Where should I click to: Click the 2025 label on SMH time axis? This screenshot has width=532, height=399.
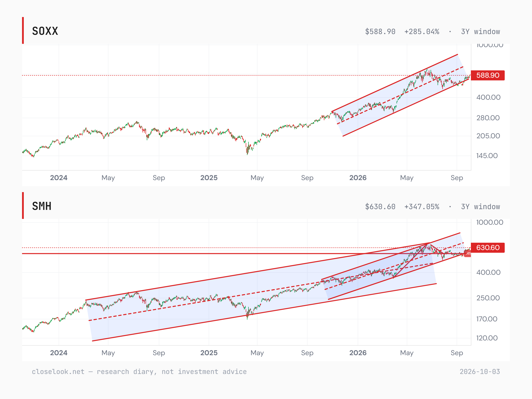coord(209,353)
